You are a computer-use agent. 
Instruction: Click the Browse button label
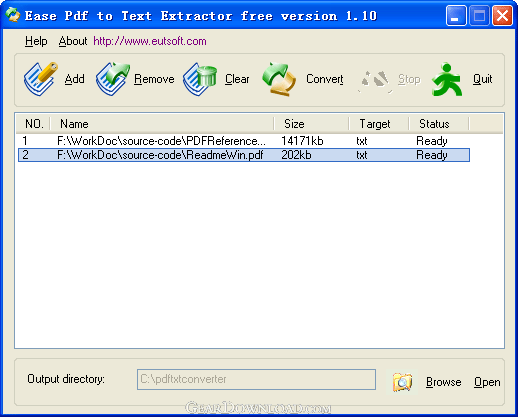pos(444,382)
